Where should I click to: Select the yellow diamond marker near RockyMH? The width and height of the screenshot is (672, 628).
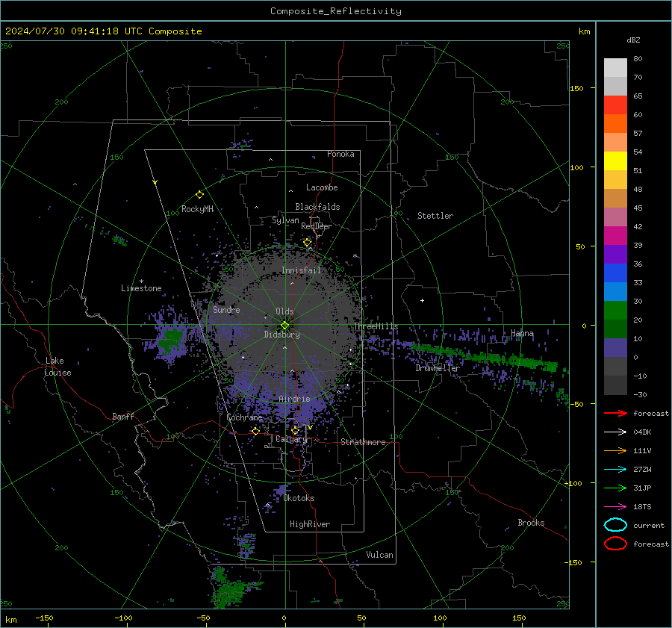[199, 195]
